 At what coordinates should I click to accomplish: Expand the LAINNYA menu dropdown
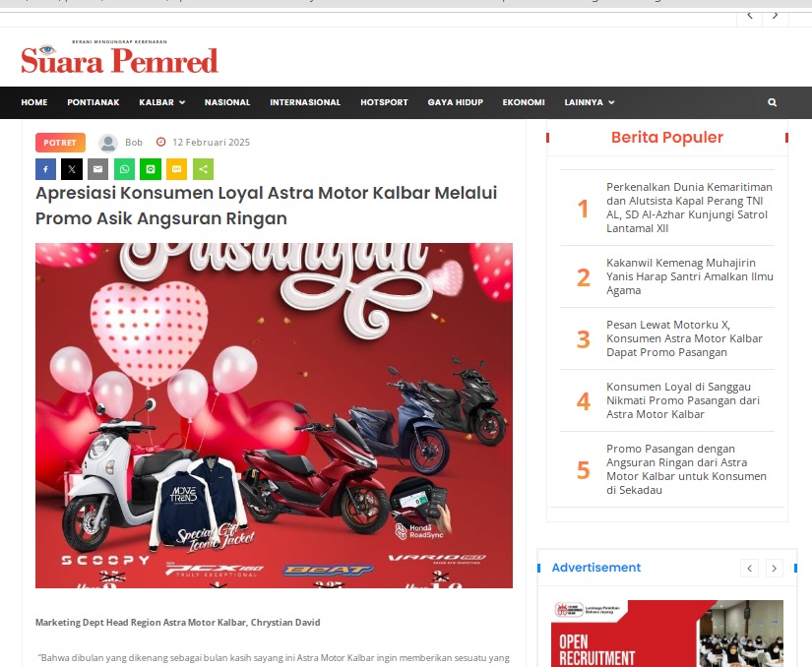(590, 102)
